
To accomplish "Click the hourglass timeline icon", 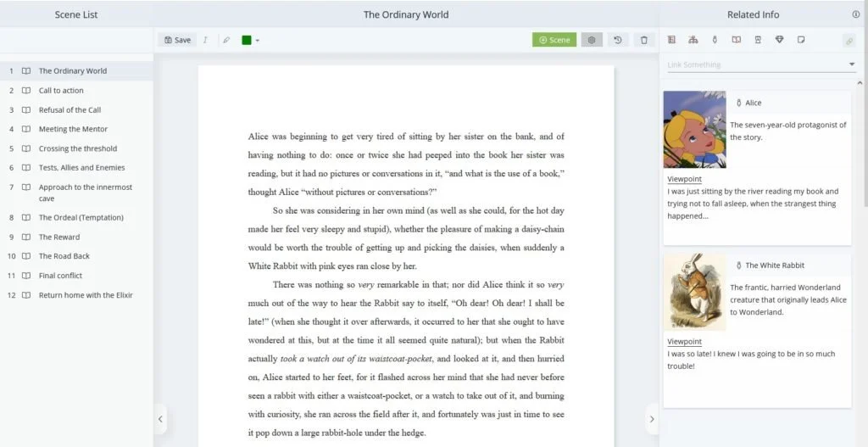I will (758, 40).
